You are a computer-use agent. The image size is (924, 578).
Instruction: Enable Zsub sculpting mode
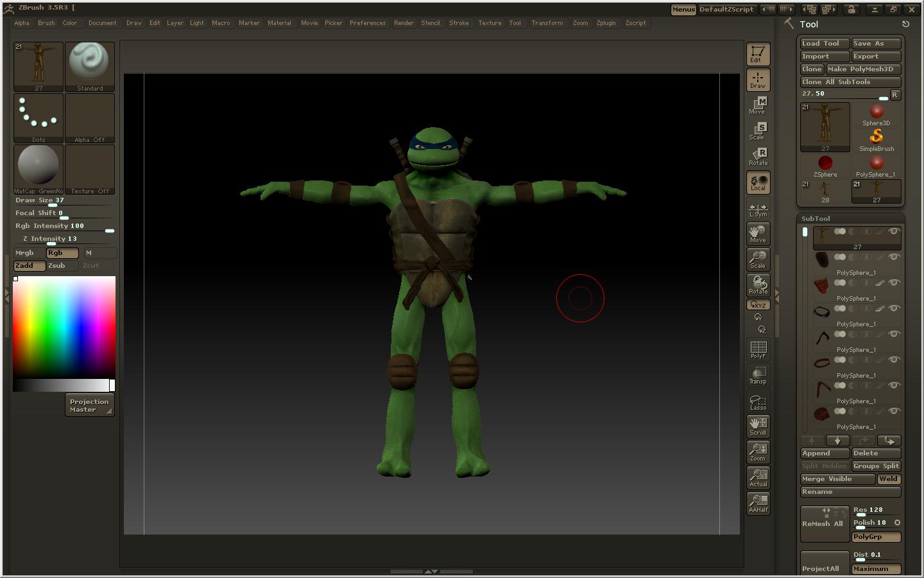pos(62,265)
